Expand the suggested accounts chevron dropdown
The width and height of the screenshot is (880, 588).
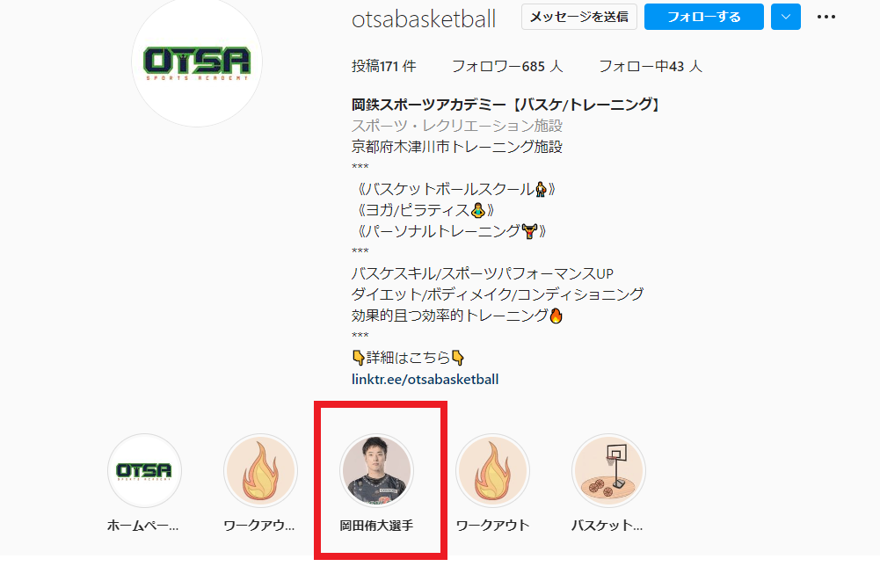786,17
